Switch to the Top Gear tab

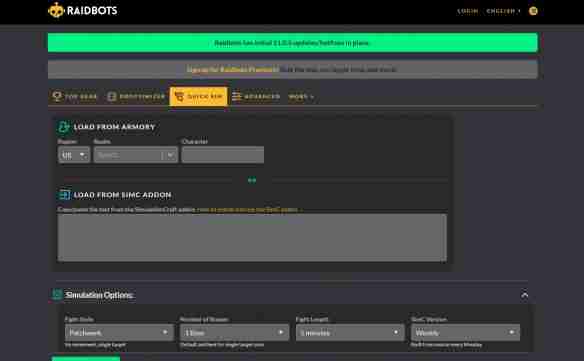click(74, 96)
